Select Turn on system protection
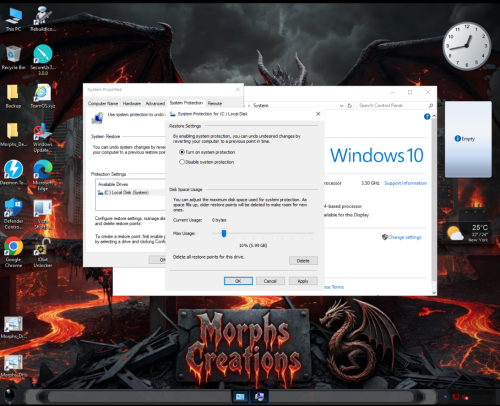 (207, 152)
